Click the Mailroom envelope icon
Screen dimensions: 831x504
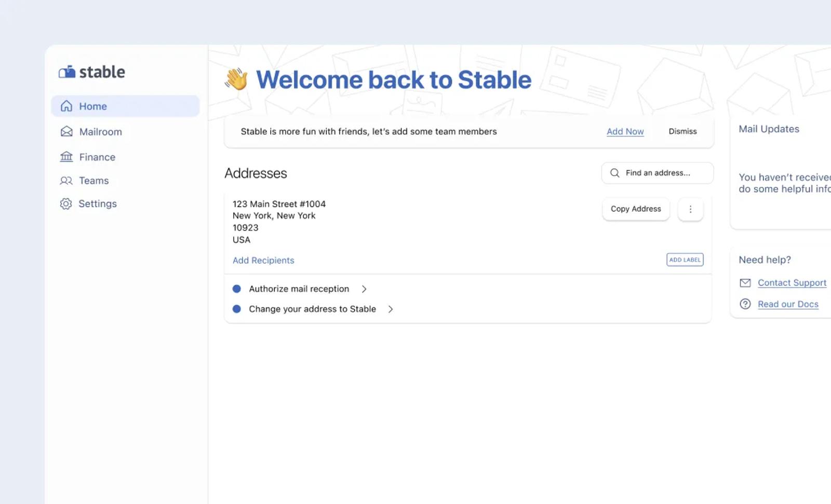pyautogui.click(x=66, y=131)
